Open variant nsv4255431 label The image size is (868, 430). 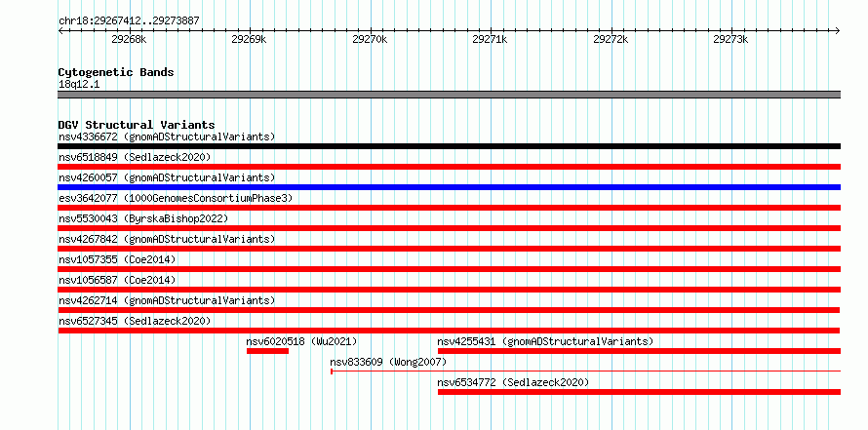(545, 341)
